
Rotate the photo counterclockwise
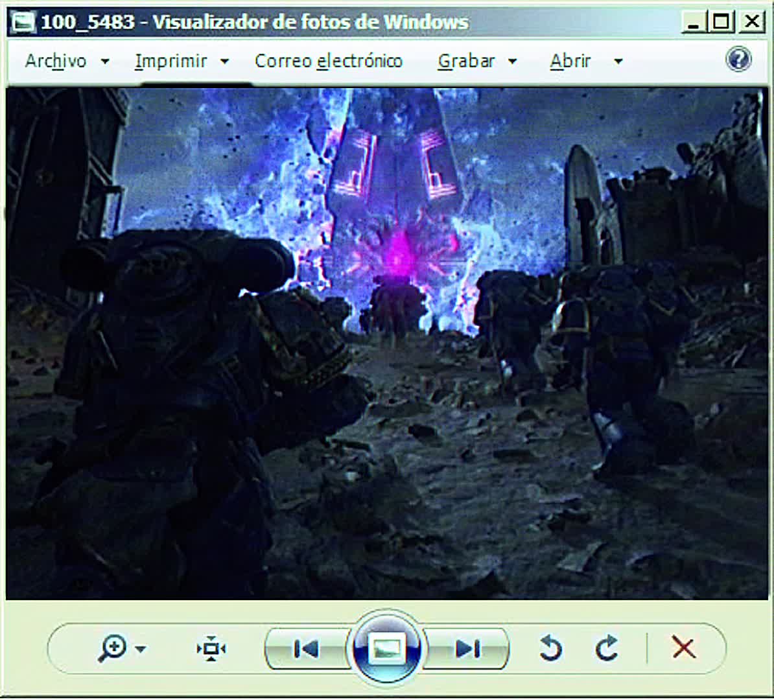click(x=550, y=647)
